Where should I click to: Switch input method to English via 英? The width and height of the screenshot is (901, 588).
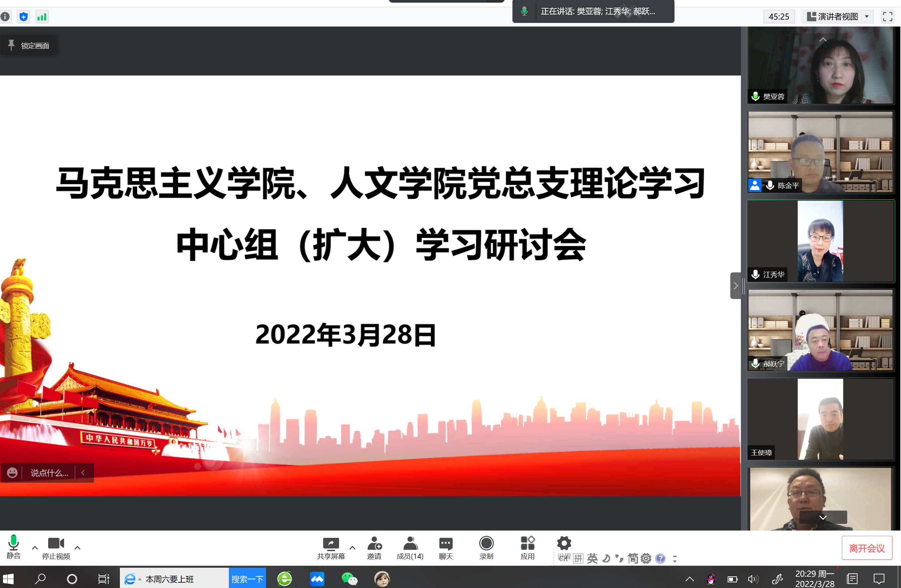click(593, 558)
